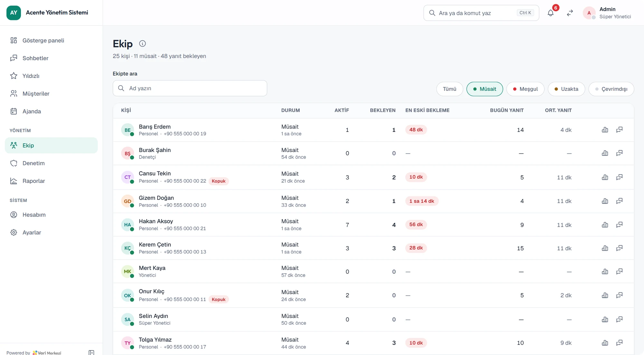Open stats chart icon for Tolga Yılmaz
644x355 pixels.
click(605, 343)
